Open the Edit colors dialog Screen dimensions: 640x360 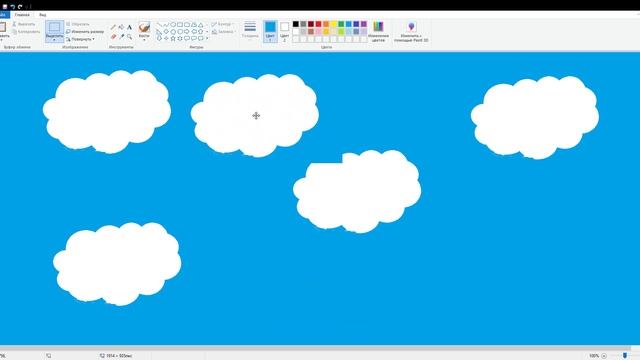click(378, 31)
